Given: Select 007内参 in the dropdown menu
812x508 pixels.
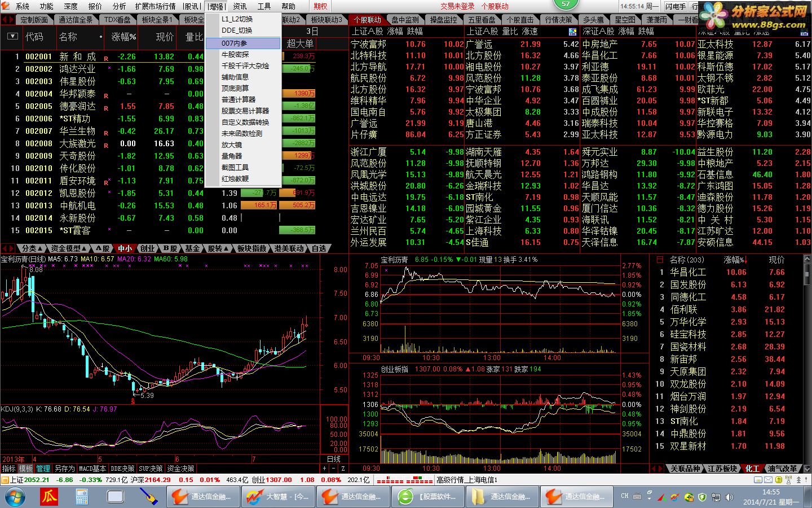Looking at the screenshot, I should pyautogui.click(x=243, y=43).
